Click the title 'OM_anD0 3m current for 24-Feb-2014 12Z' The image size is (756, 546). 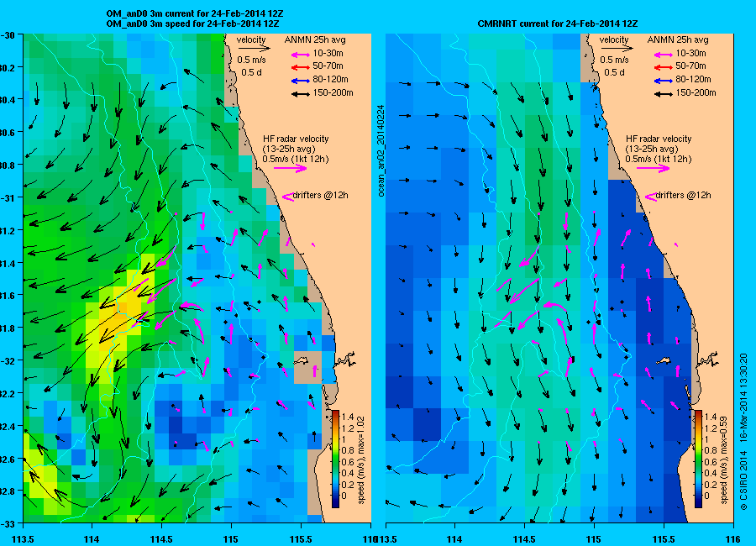(x=195, y=13)
